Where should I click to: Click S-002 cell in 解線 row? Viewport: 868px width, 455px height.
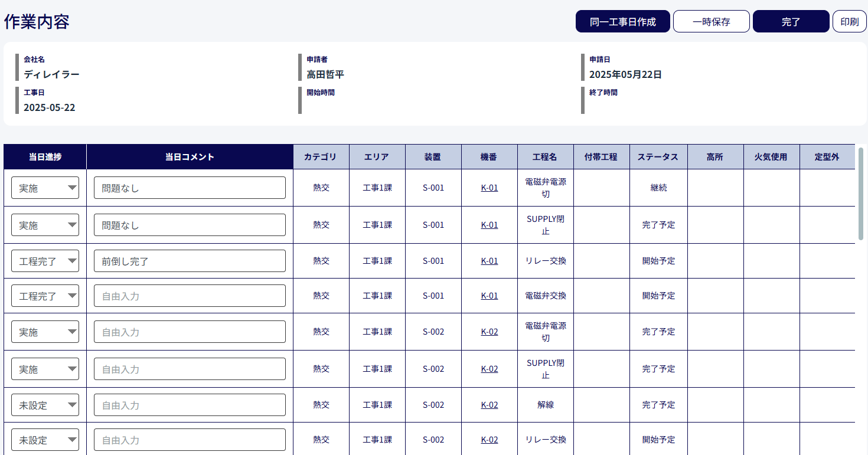(x=433, y=405)
